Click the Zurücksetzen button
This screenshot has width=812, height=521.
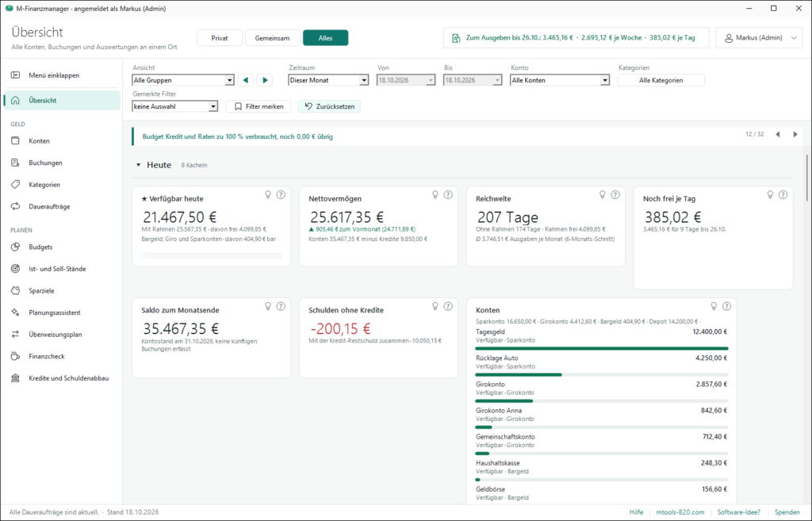point(329,106)
